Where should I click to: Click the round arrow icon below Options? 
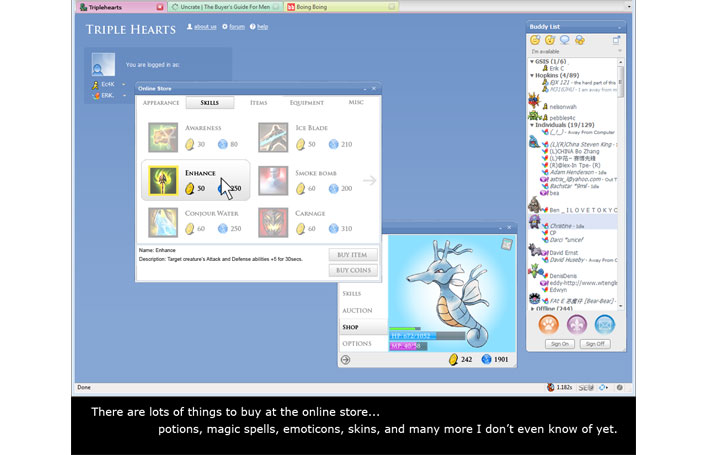347,359
